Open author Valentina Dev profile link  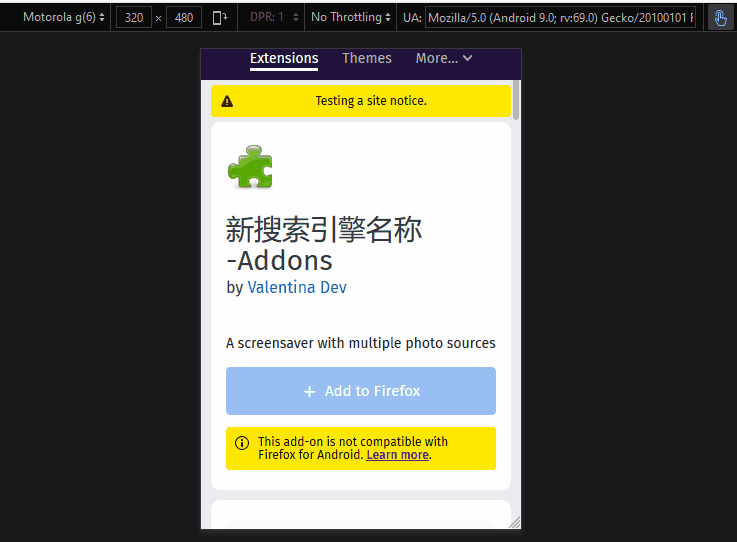point(297,287)
